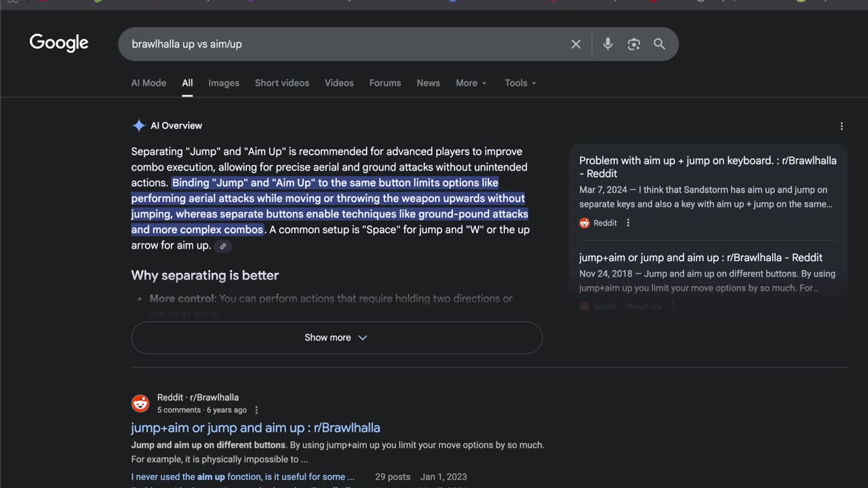Open search by image camera icon

(633, 44)
